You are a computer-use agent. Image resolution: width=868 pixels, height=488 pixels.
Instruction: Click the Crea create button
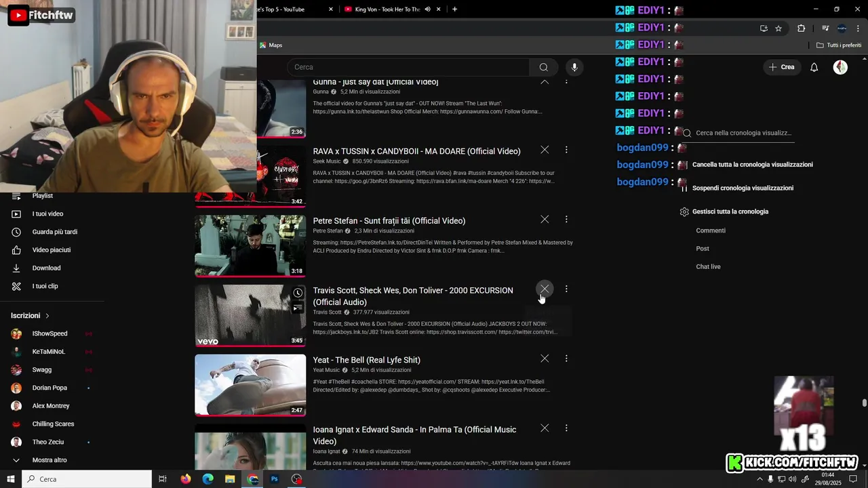(781, 67)
